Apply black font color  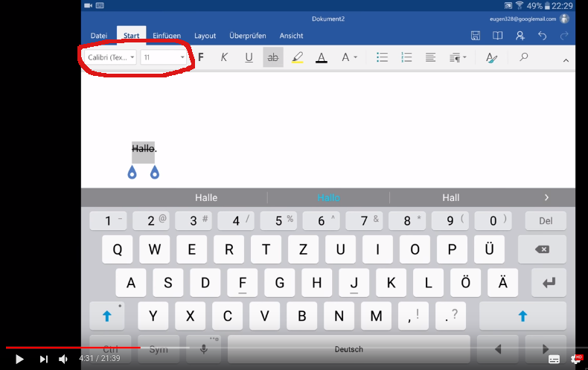tap(322, 57)
